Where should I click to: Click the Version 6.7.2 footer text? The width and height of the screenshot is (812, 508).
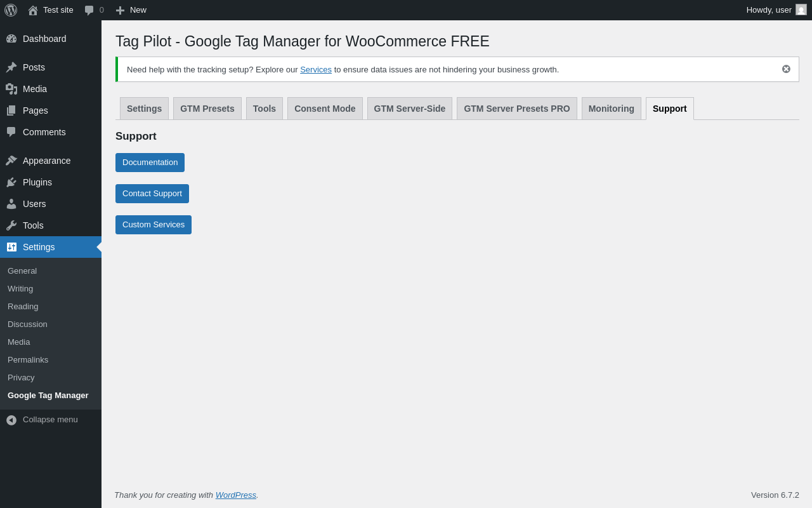[x=775, y=495]
